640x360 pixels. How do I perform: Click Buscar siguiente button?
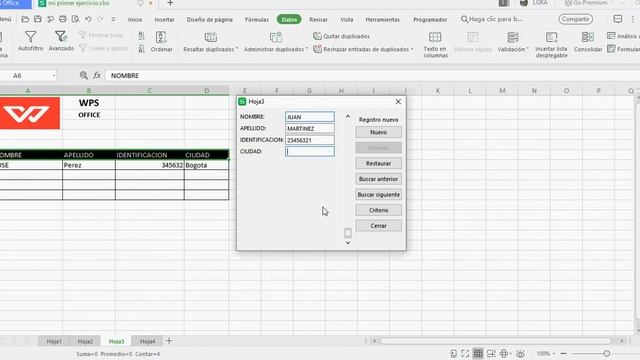[x=378, y=195]
